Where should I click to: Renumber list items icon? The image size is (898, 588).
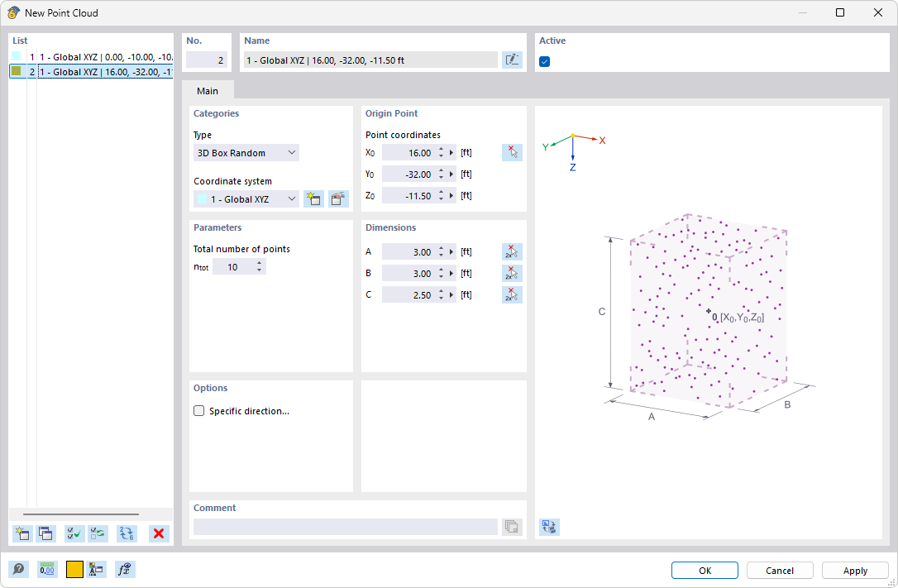126,533
